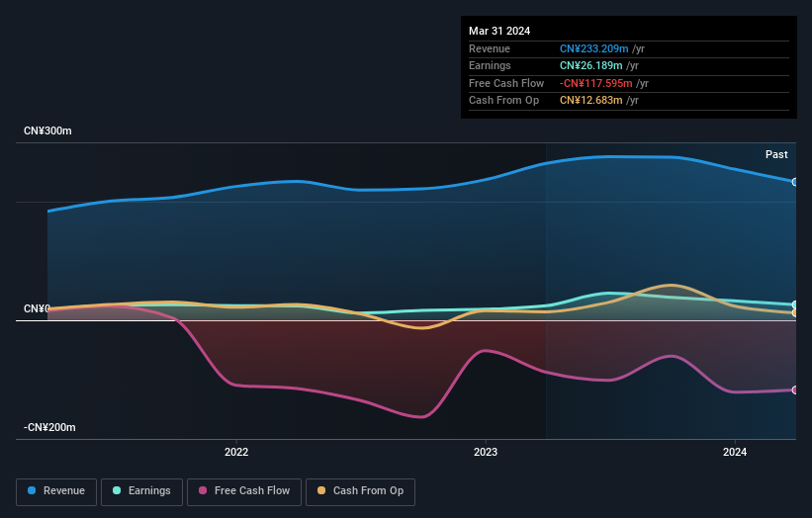Viewport: 812px width, 518px height.
Task: Click the Past label on chart
Action: pyautogui.click(x=776, y=154)
